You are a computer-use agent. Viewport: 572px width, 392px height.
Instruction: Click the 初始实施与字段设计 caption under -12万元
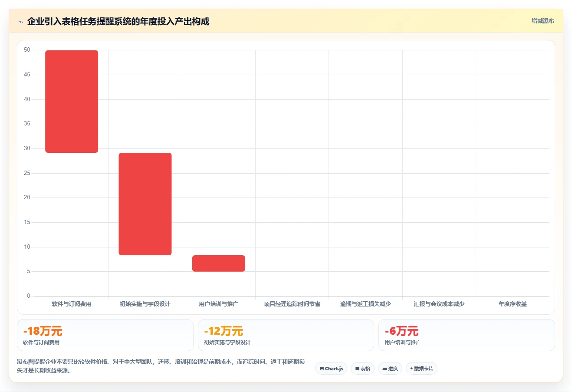click(227, 343)
